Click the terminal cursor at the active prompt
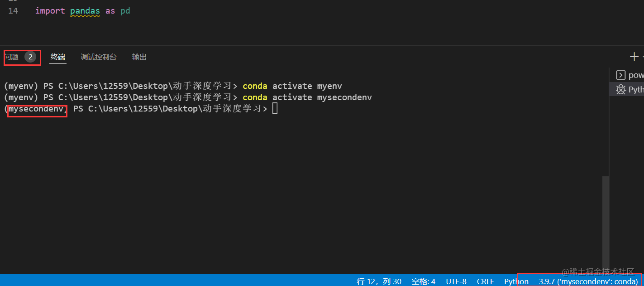Image resolution: width=644 pixels, height=286 pixels. (275, 108)
